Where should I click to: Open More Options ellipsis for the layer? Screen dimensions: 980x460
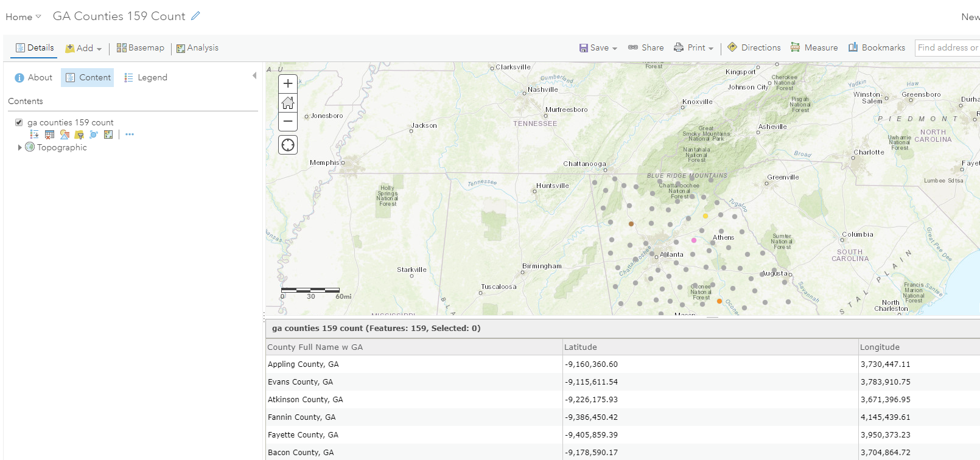point(130,134)
